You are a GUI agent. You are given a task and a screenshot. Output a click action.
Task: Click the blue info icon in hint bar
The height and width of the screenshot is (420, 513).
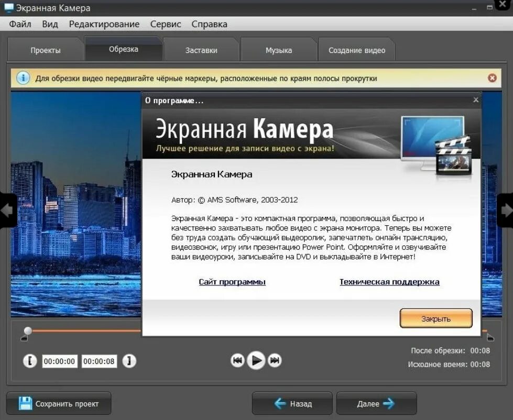[23, 78]
